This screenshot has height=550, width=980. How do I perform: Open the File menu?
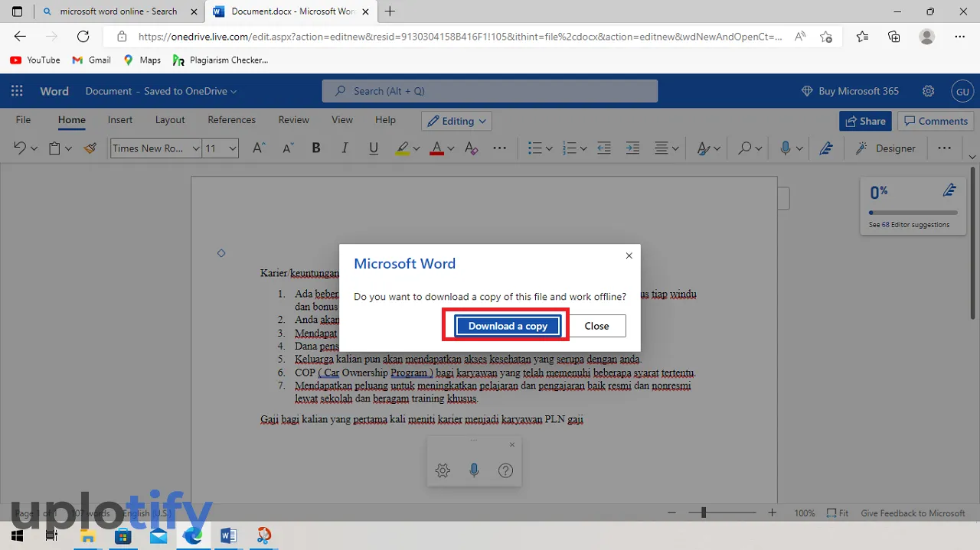tap(24, 120)
